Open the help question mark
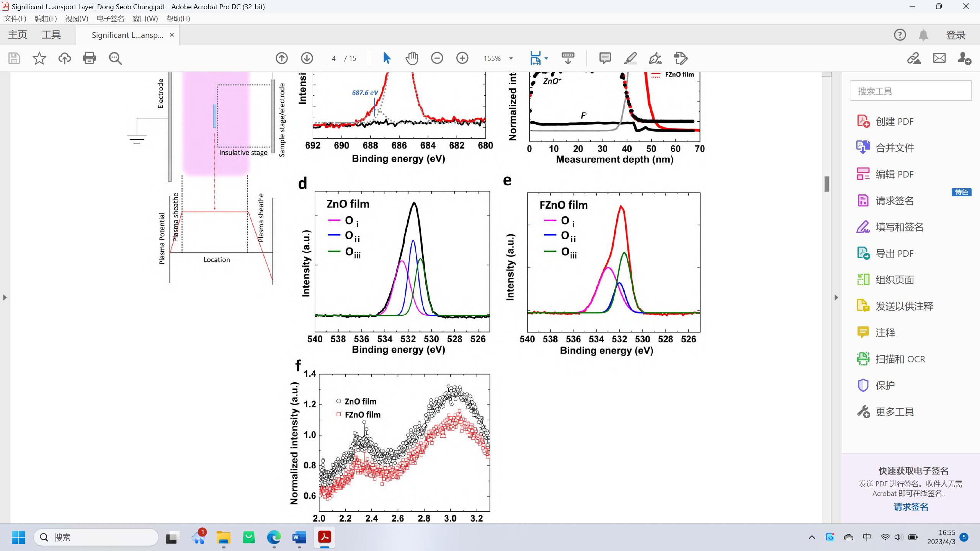Viewport: 980px width, 551px height. pos(900,35)
